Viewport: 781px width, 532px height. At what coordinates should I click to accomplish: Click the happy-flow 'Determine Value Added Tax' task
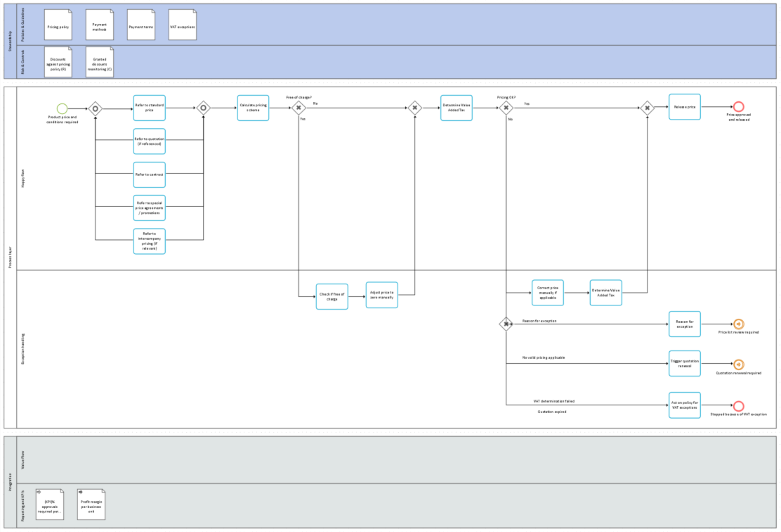point(457,108)
